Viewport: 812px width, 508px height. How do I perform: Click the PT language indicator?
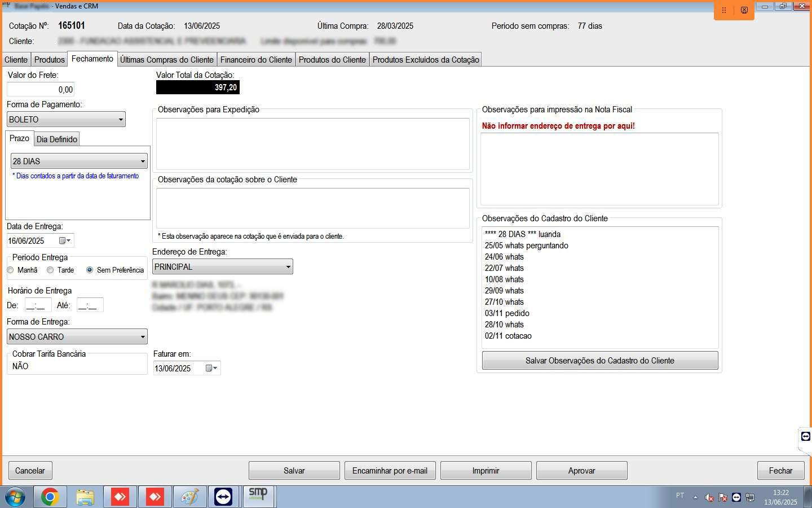pos(680,496)
